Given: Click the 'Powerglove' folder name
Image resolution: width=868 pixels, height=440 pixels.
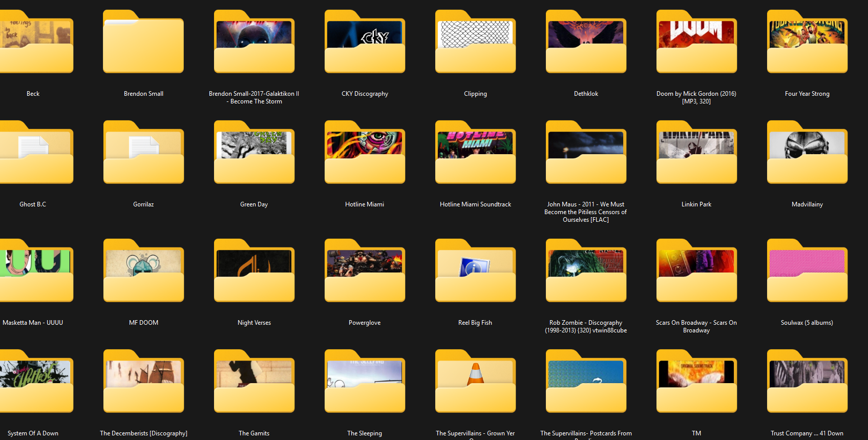Looking at the screenshot, I should [365, 323].
